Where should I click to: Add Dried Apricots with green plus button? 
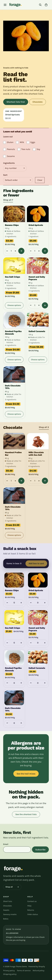coord(45,251)
